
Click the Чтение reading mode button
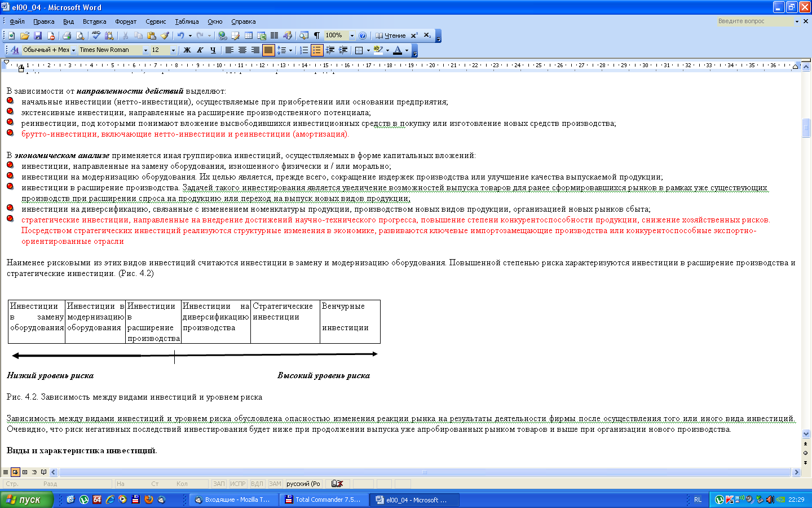(x=390, y=36)
